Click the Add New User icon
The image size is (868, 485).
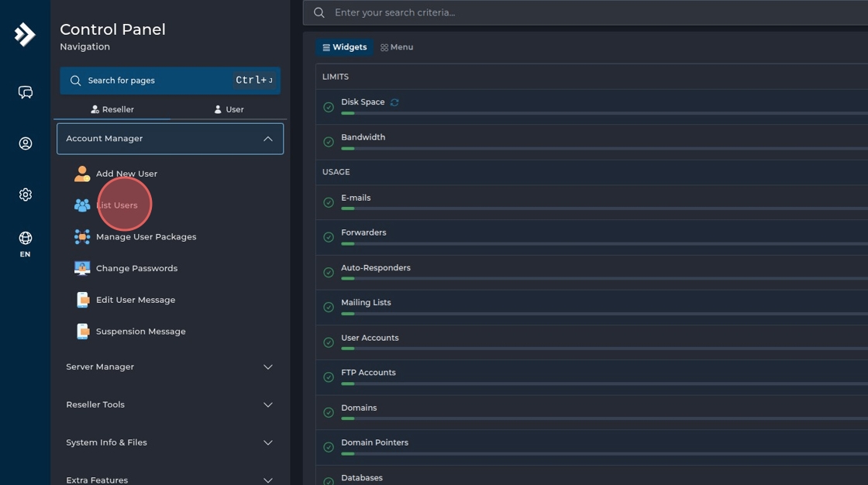[x=82, y=174]
